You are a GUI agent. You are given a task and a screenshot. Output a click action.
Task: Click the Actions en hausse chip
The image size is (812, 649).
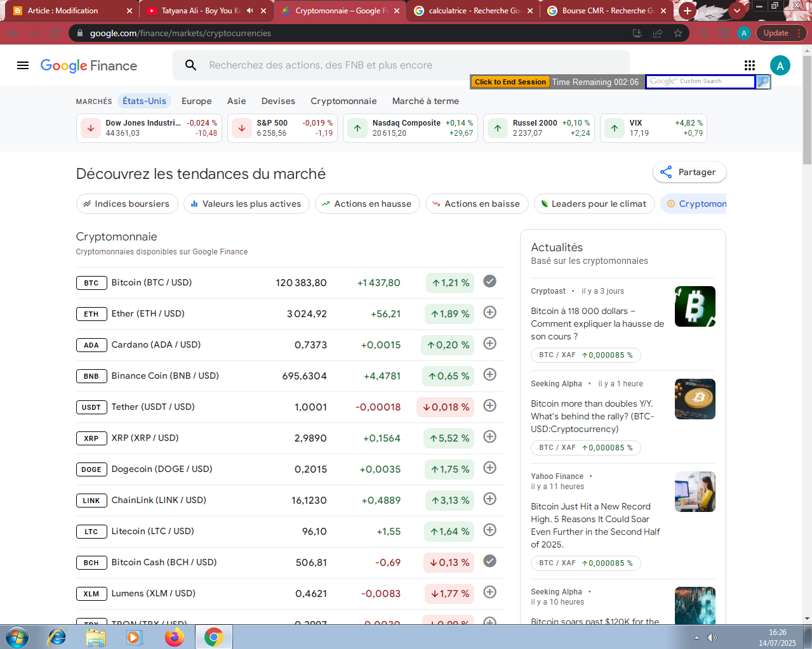[x=367, y=204]
